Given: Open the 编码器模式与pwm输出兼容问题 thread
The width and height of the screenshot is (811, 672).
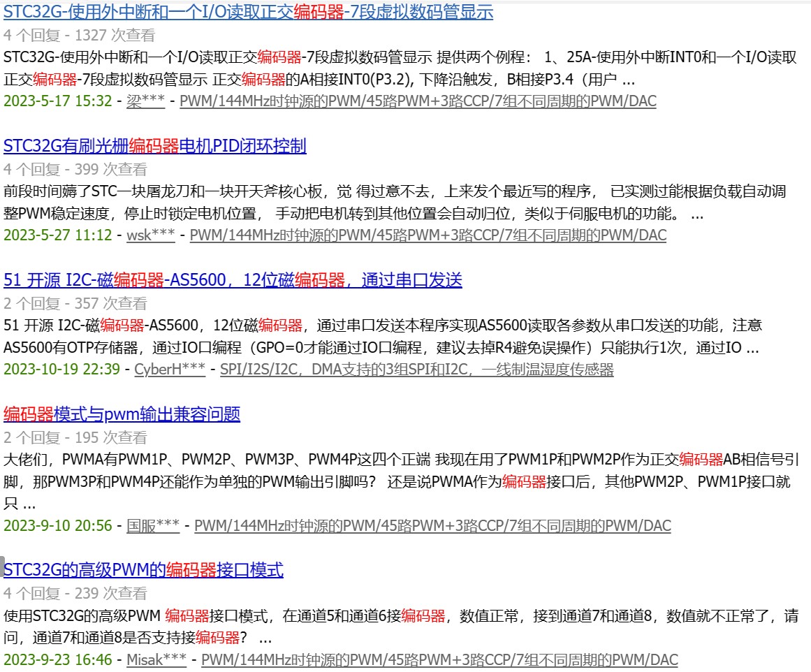Looking at the screenshot, I should point(122,414).
